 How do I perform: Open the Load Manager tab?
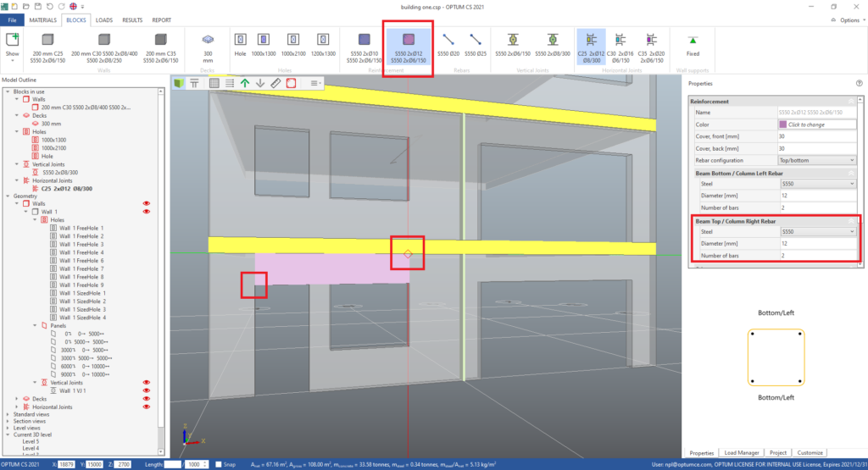tap(743, 453)
